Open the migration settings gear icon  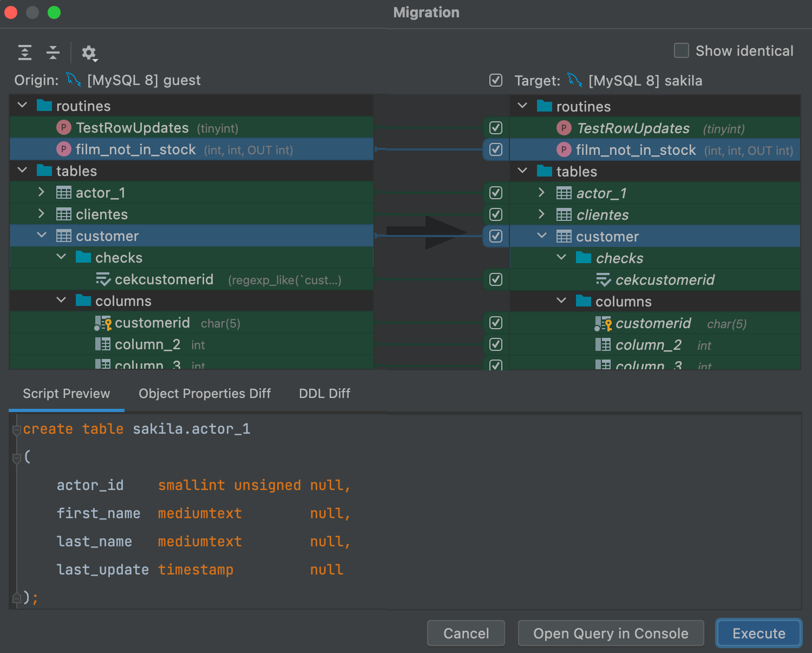[89, 53]
